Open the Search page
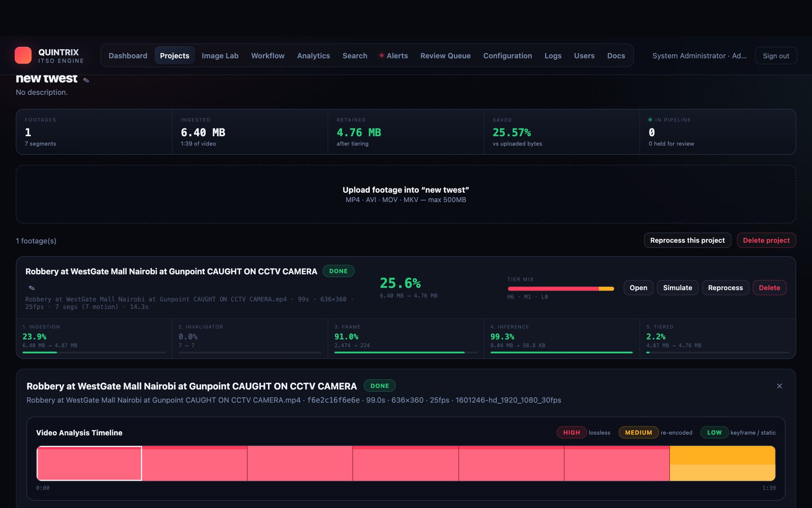Screen dimensions: 812x508 [x=355, y=56]
